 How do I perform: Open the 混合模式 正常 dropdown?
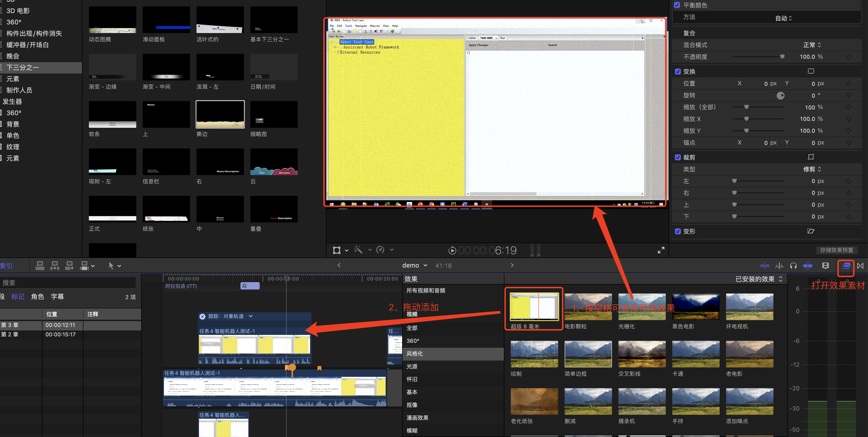point(812,45)
